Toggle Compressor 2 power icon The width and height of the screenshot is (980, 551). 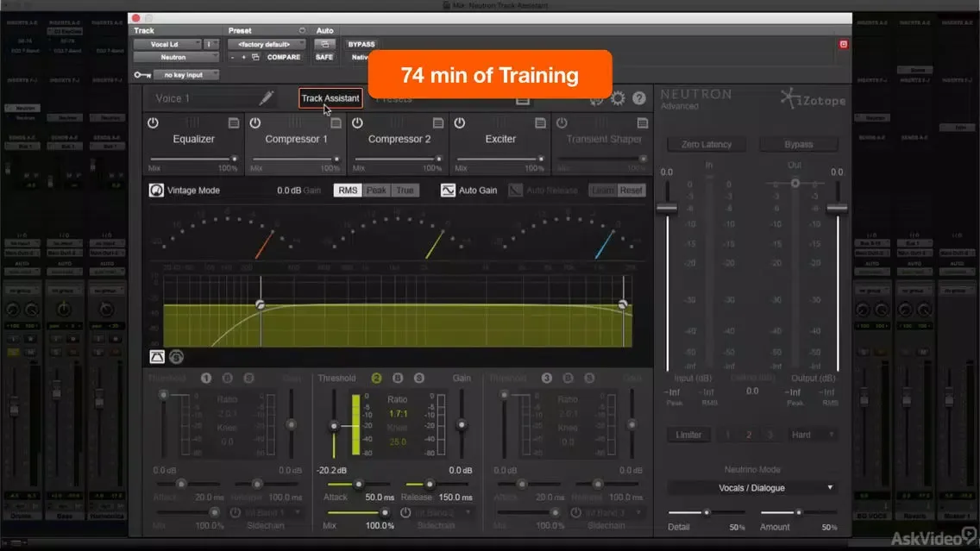click(357, 123)
